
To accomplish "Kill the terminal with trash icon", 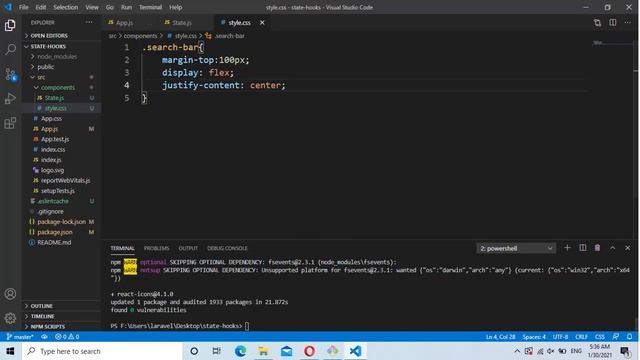I will pos(597,248).
